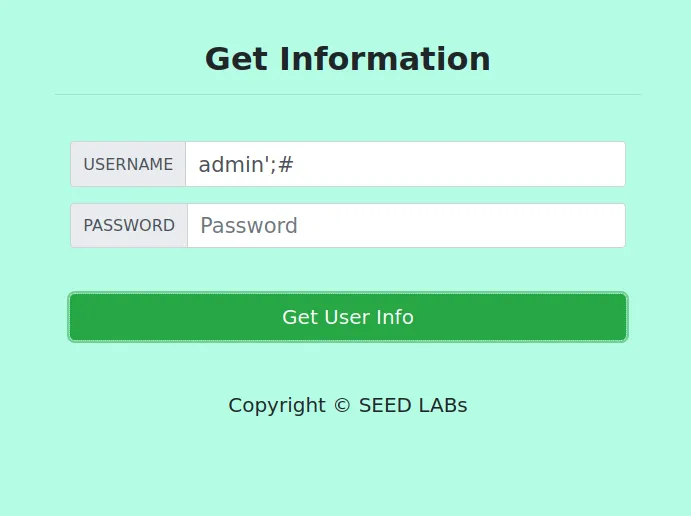Image resolution: width=691 pixels, height=516 pixels.
Task: Click empty space right of admin';# entry
Action: [460, 164]
